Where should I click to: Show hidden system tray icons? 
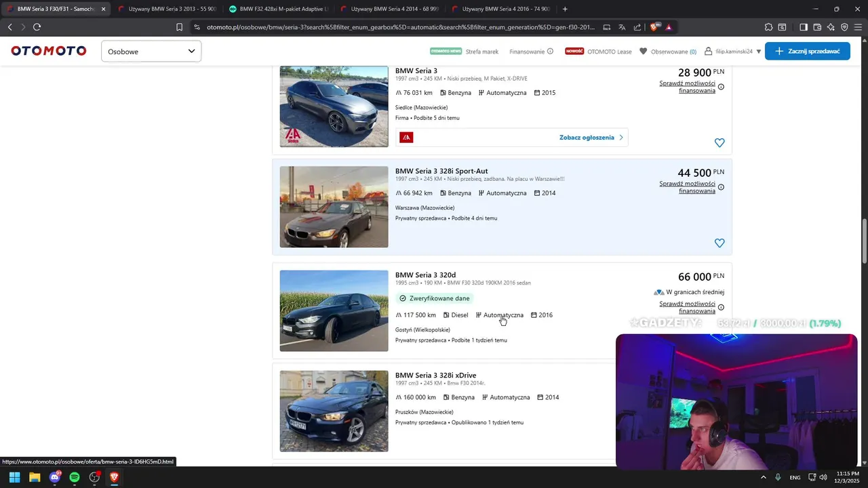(763, 477)
